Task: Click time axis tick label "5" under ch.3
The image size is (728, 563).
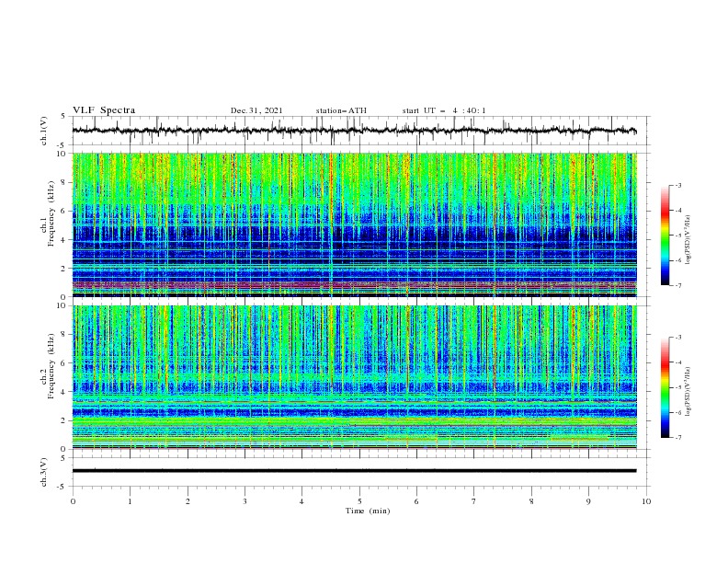Action: [x=359, y=501]
